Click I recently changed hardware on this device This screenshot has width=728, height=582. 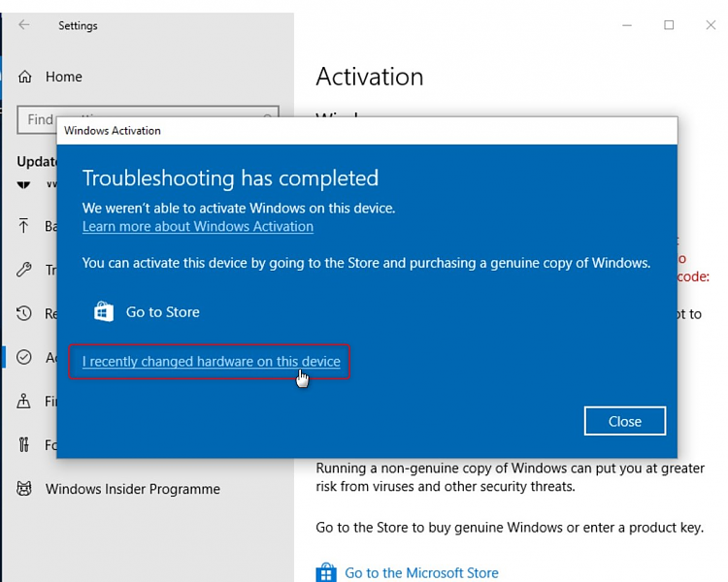pyautogui.click(x=212, y=362)
